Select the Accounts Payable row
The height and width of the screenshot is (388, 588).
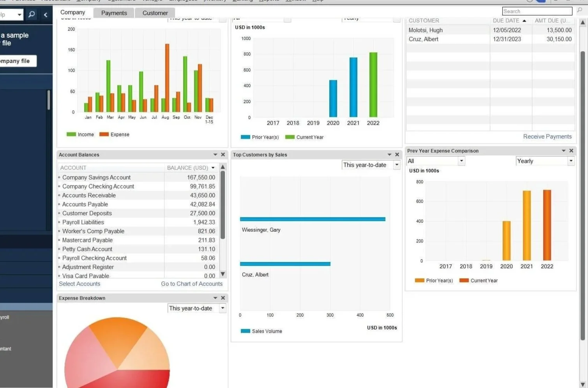click(x=138, y=204)
